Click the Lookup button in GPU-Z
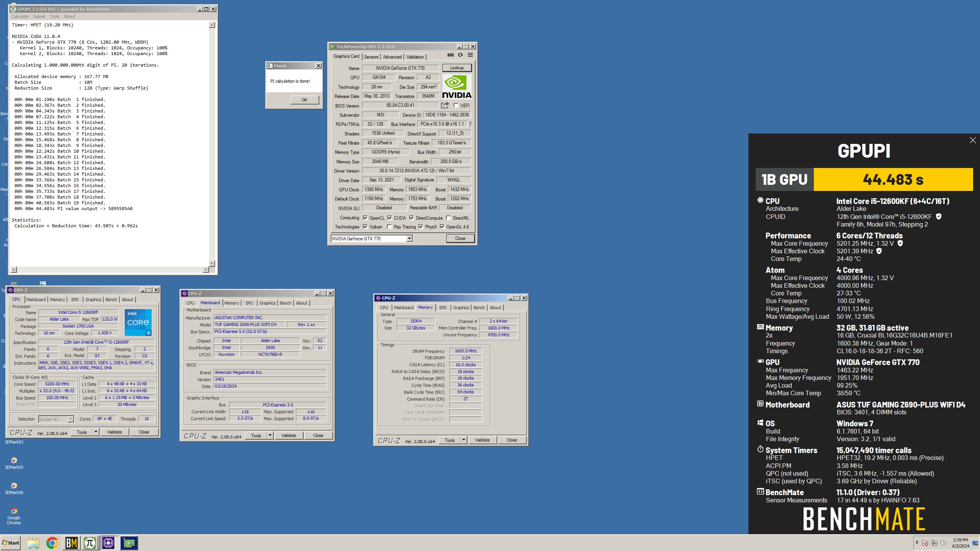This screenshot has height=551, width=980. click(457, 68)
